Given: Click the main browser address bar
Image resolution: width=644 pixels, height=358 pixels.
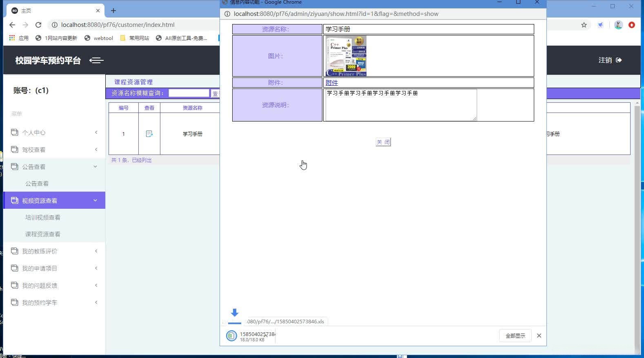Looking at the screenshot, I should (118, 25).
